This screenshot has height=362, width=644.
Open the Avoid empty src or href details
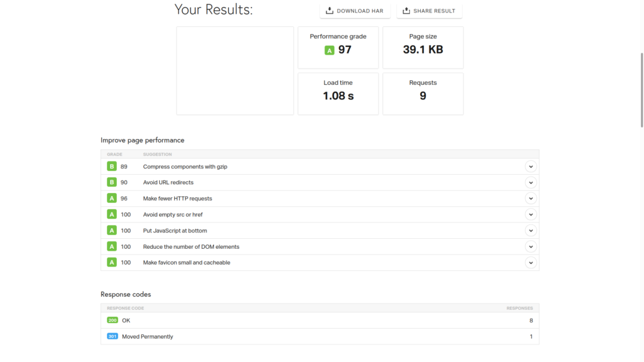[x=531, y=214]
